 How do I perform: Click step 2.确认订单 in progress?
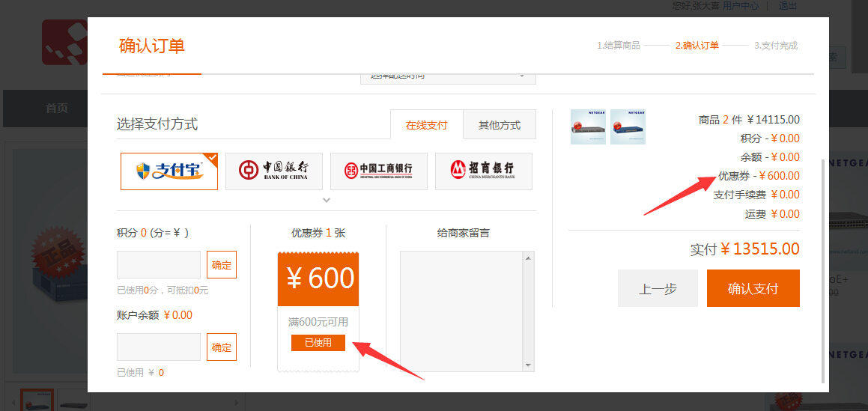pyautogui.click(x=697, y=46)
